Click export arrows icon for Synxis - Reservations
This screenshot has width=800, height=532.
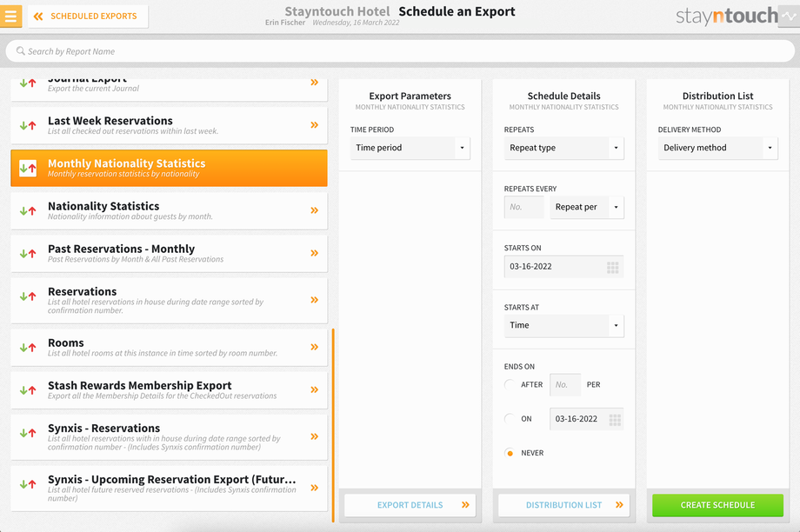click(x=28, y=433)
